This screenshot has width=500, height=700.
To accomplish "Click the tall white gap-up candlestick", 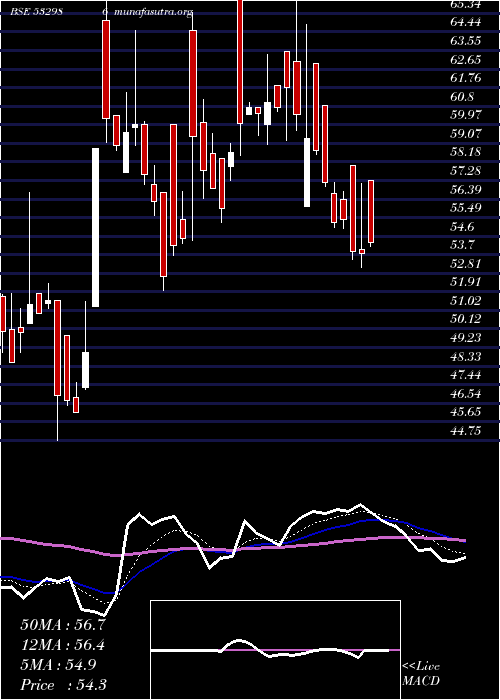I will click(96, 227).
